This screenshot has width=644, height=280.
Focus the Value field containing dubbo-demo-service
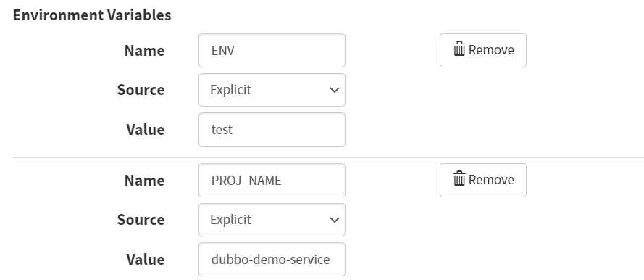(272, 260)
